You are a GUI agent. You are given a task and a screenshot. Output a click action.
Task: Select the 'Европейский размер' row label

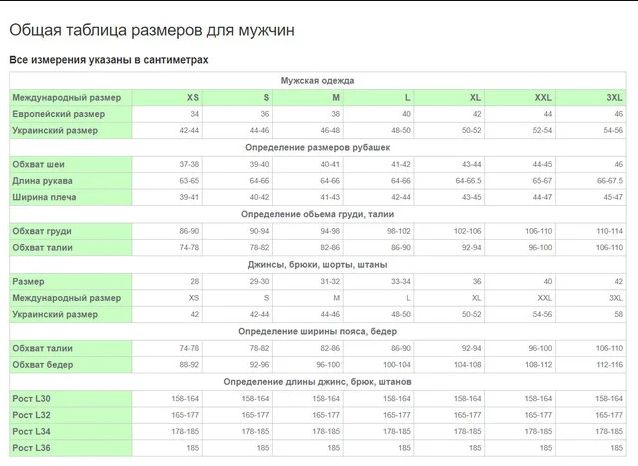coord(59,114)
